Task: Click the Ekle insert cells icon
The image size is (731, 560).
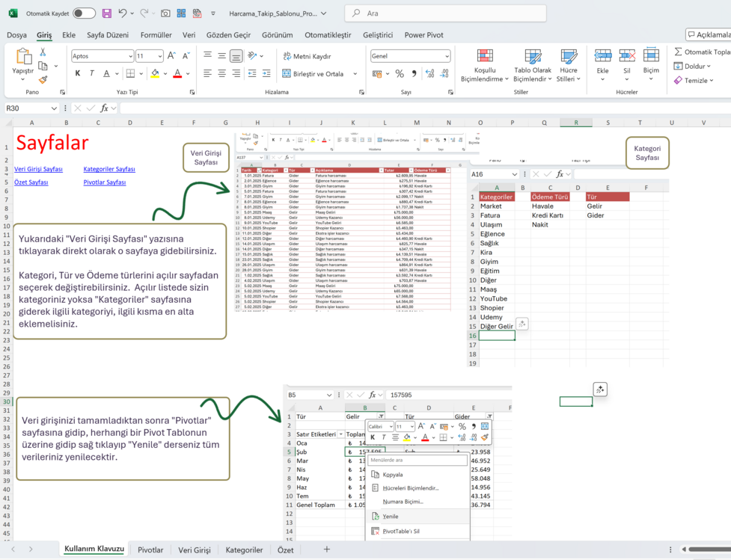Action: pos(603,56)
